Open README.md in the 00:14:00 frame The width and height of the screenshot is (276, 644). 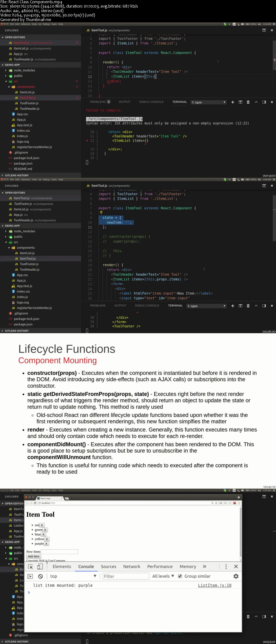[23, 169]
